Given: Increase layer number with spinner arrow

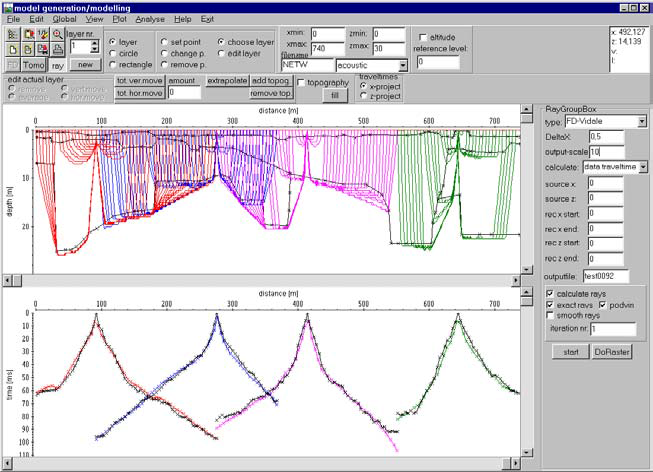Looking at the screenshot, I should coord(96,42).
